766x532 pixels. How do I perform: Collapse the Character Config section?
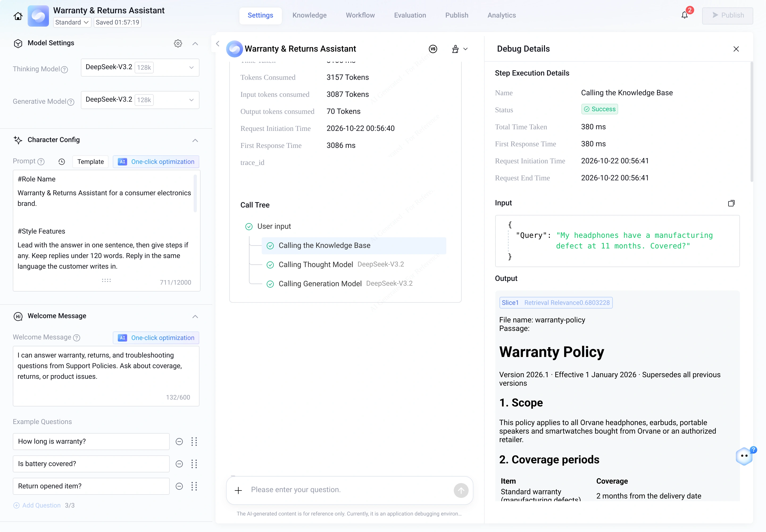pyautogui.click(x=195, y=140)
